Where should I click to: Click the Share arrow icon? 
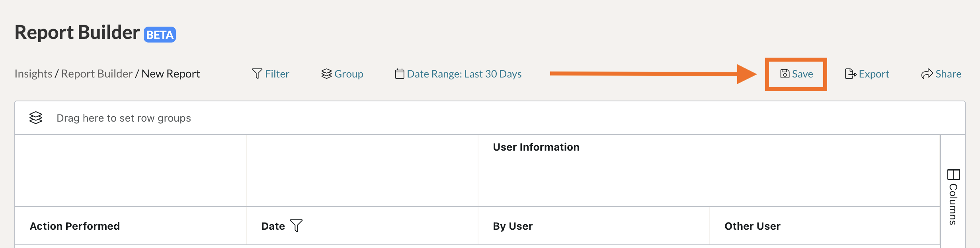click(927, 74)
